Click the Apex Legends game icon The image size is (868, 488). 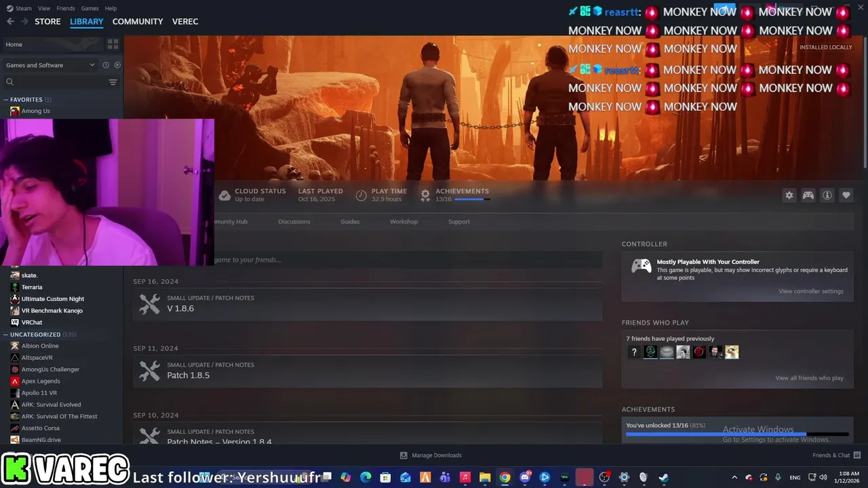15,382
